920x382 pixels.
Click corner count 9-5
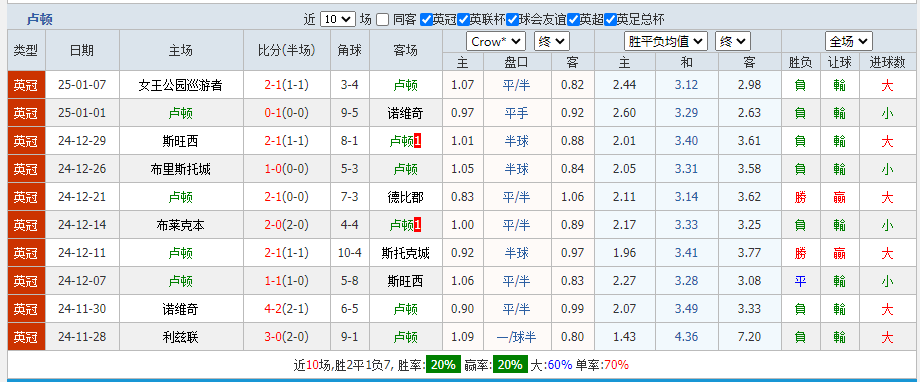coord(350,113)
